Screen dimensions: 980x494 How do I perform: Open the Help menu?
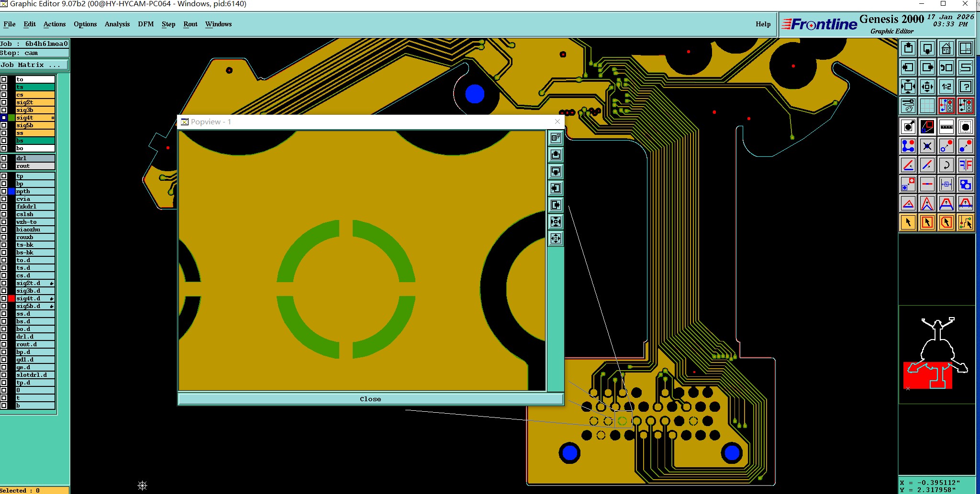click(763, 24)
